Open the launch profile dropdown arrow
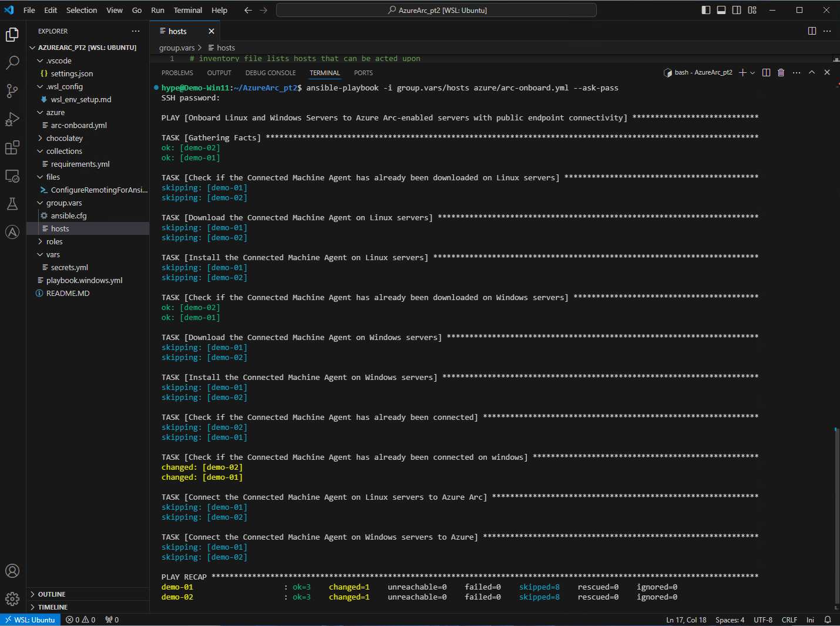The width and height of the screenshot is (840, 626). tap(752, 72)
